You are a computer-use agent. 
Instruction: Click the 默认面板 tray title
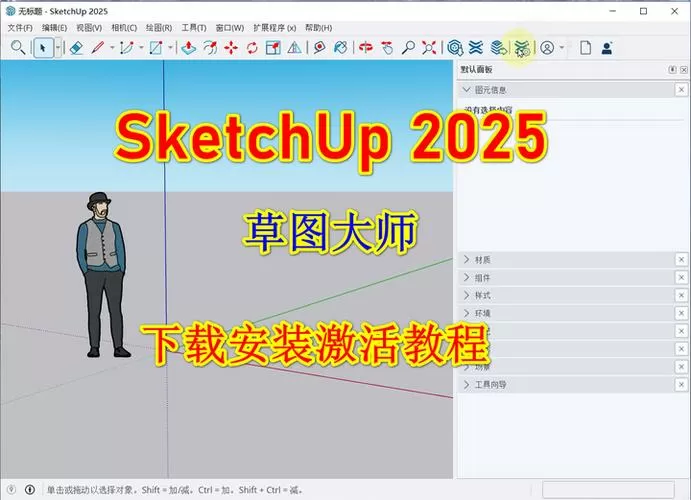coord(476,70)
